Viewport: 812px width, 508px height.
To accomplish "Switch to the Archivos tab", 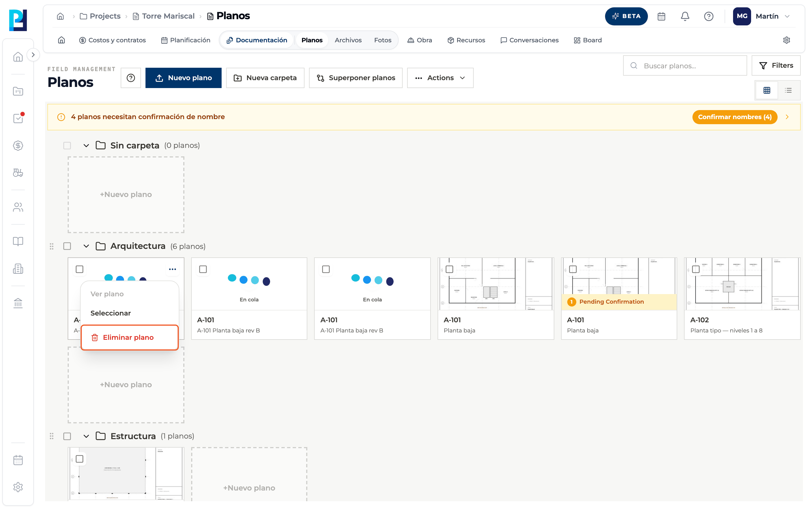I will click(348, 40).
